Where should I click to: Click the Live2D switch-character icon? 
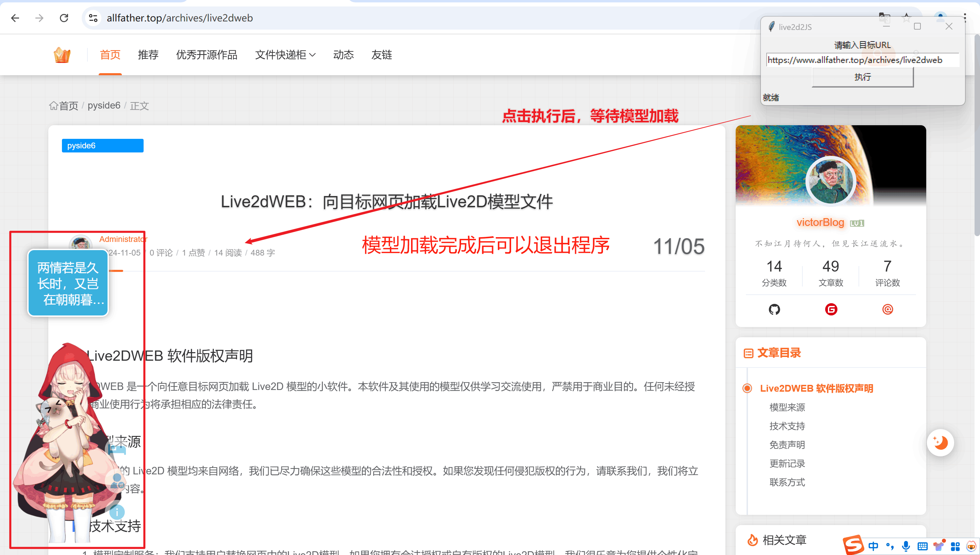point(117,482)
